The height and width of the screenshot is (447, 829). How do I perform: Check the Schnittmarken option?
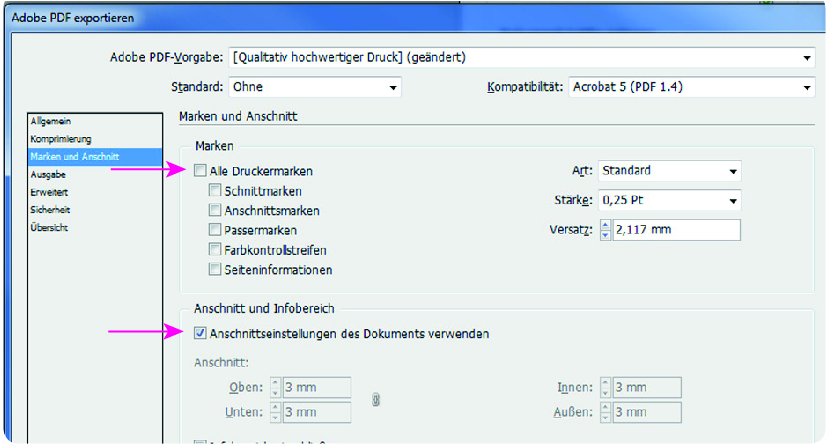tap(215, 191)
